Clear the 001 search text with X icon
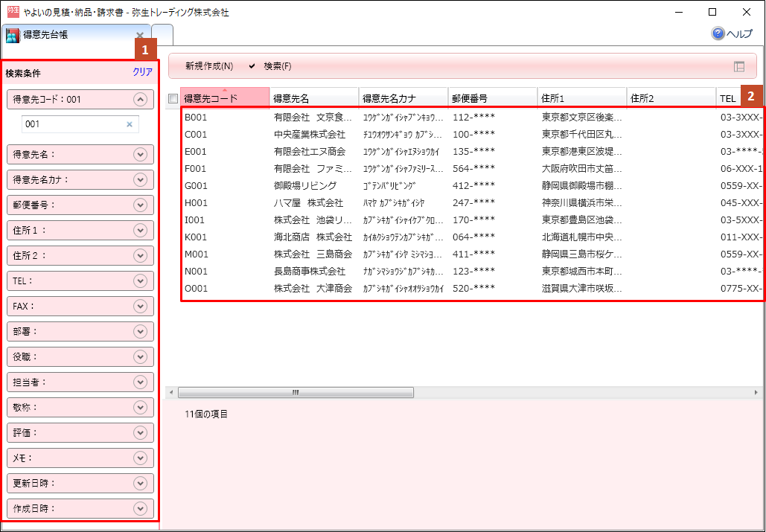This screenshot has width=766, height=532. coord(129,124)
